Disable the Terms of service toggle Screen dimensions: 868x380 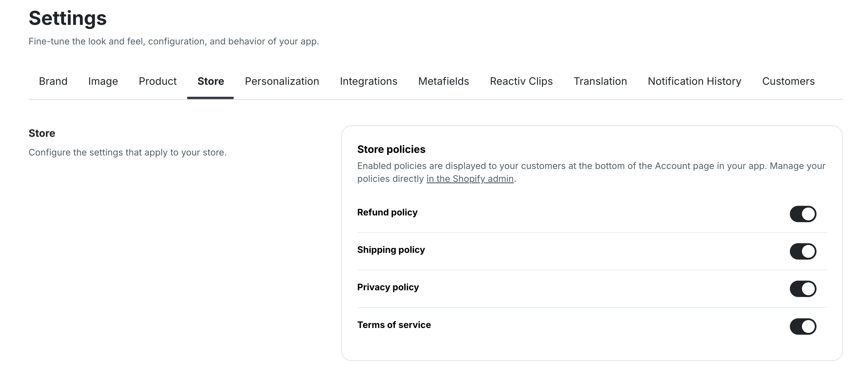tap(803, 327)
